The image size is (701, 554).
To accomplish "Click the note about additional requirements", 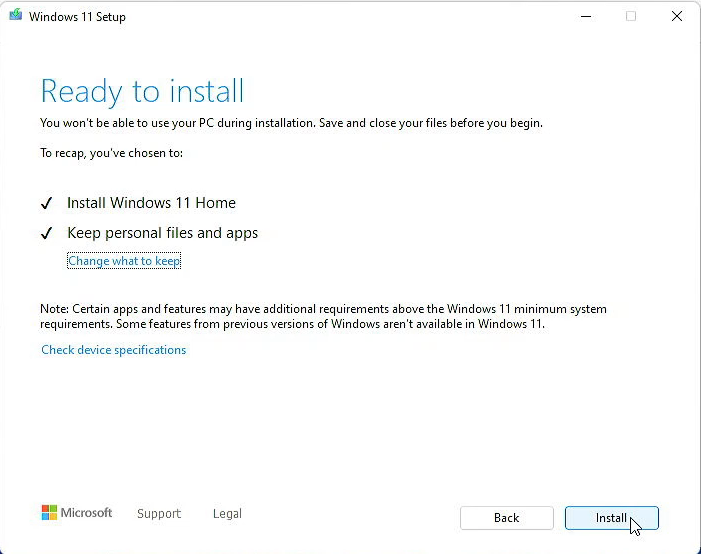I will click(323, 316).
